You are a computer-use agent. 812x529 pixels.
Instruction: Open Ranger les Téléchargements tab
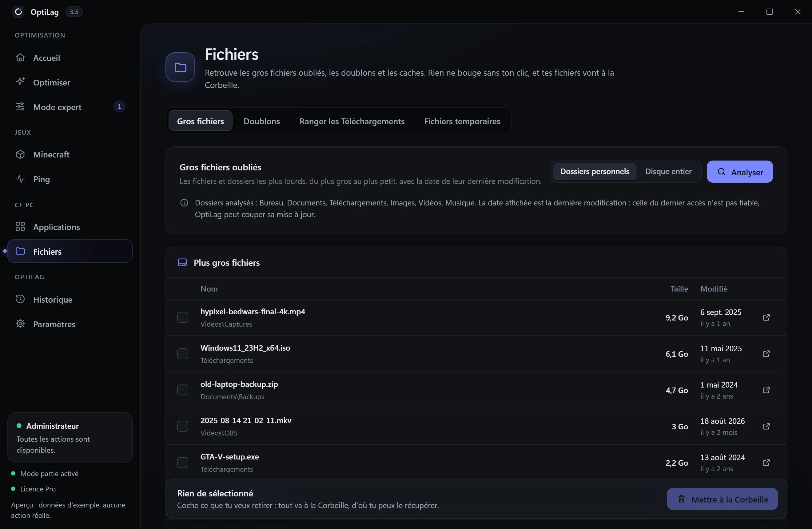tap(352, 121)
